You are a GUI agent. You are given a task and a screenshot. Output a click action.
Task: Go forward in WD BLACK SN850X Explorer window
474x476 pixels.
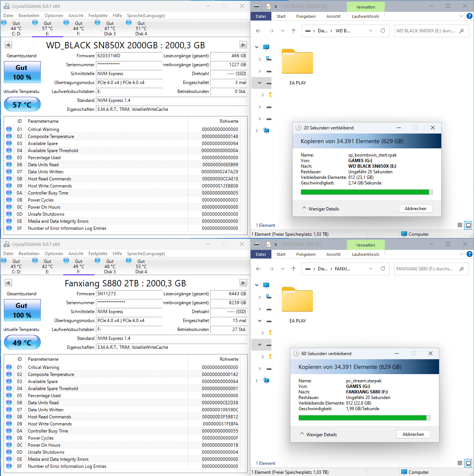[271, 31]
